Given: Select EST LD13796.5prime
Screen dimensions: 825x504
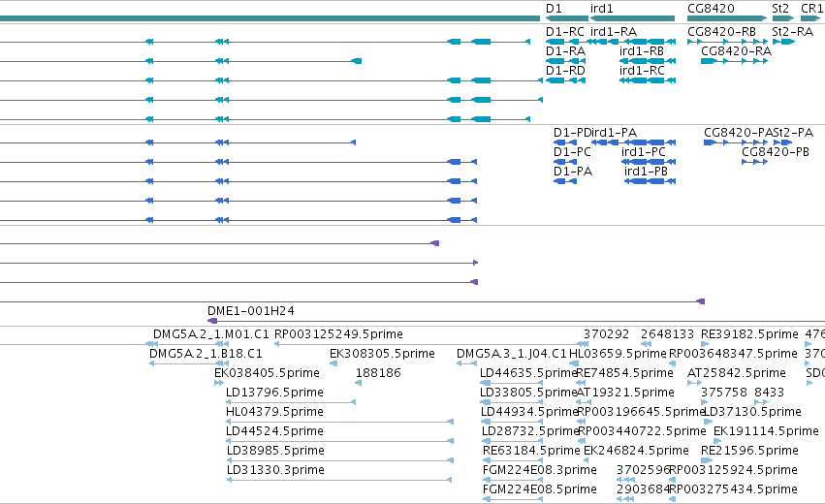Looking at the screenshot, I should click(x=274, y=393).
